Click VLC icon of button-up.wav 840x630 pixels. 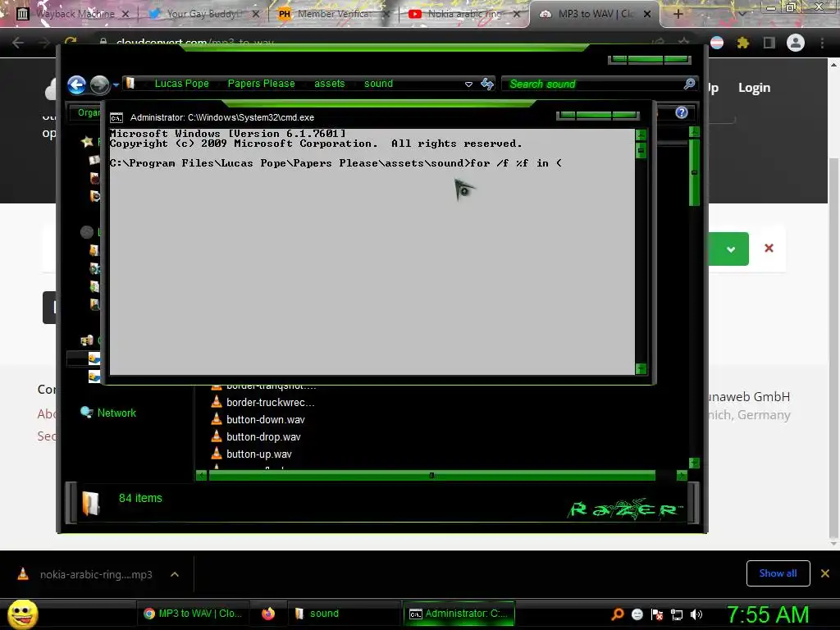217,453
